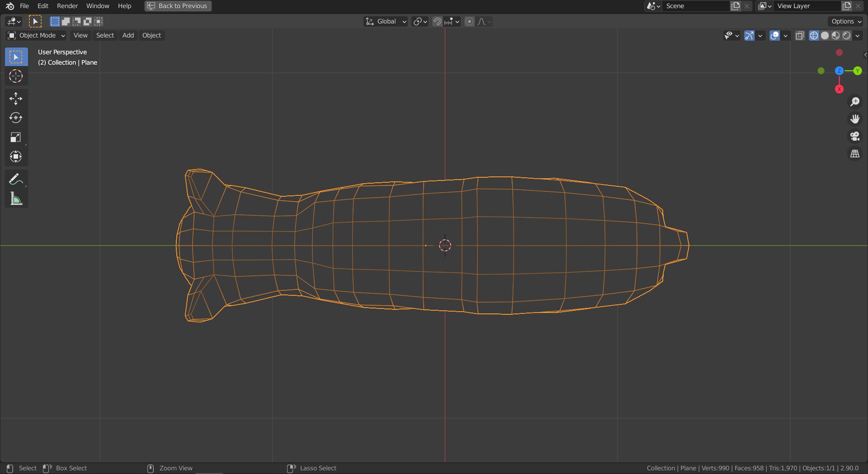The height and width of the screenshot is (474, 868).
Task: Open the snapping options dropdown
Action: point(452,21)
